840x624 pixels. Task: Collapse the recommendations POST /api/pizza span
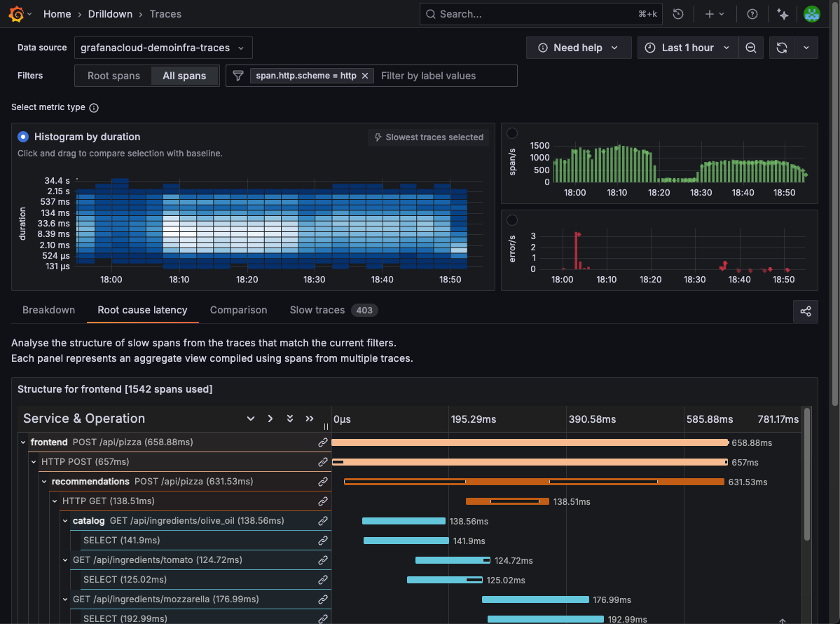[x=44, y=482]
